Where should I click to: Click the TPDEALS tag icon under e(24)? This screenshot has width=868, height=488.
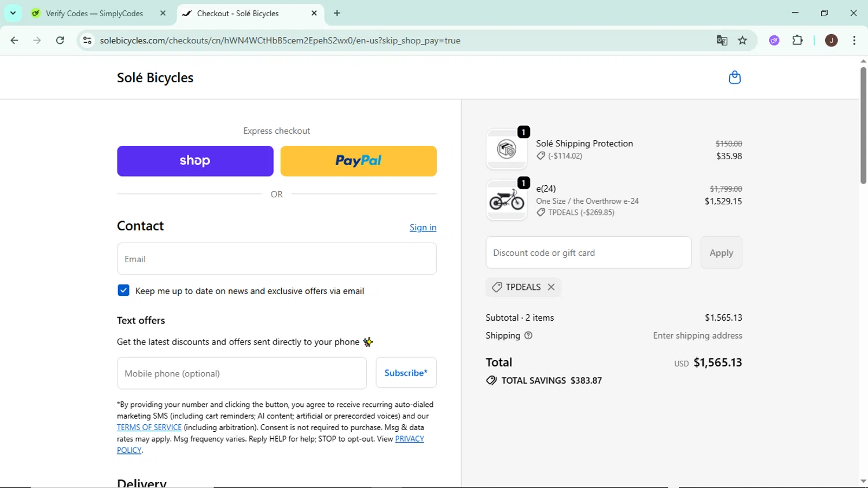(x=540, y=212)
